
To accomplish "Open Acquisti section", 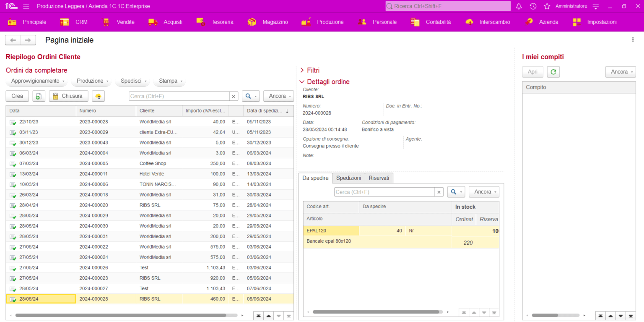I will (165, 22).
